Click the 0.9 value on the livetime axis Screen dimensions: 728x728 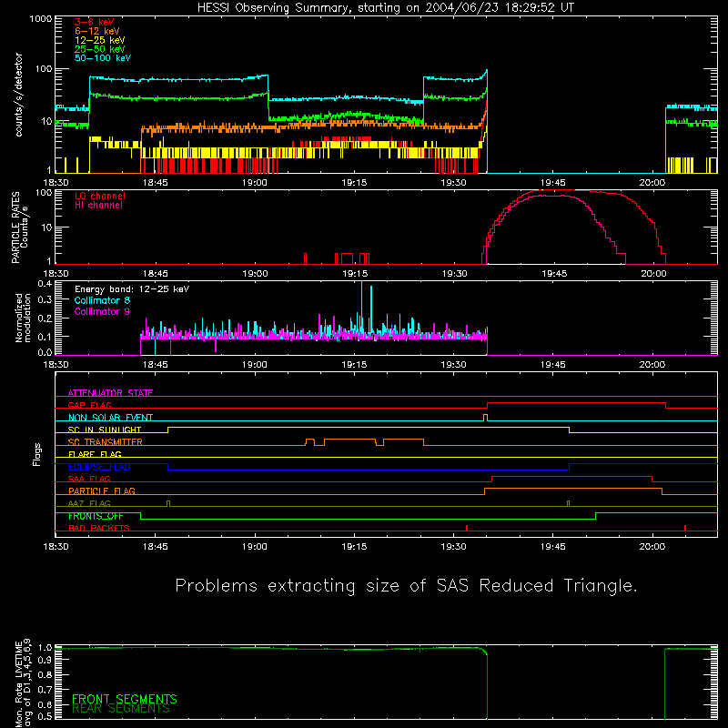pyautogui.click(x=45, y=660)
